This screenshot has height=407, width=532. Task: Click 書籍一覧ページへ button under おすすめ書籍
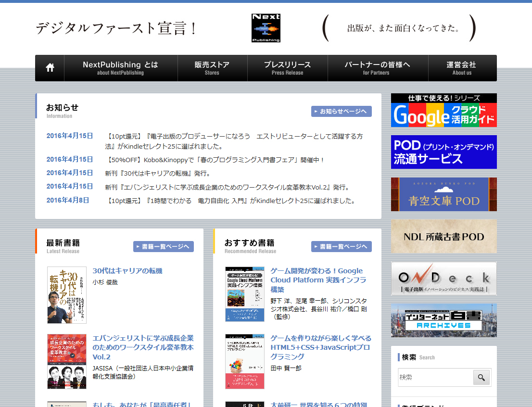point(342,246)
